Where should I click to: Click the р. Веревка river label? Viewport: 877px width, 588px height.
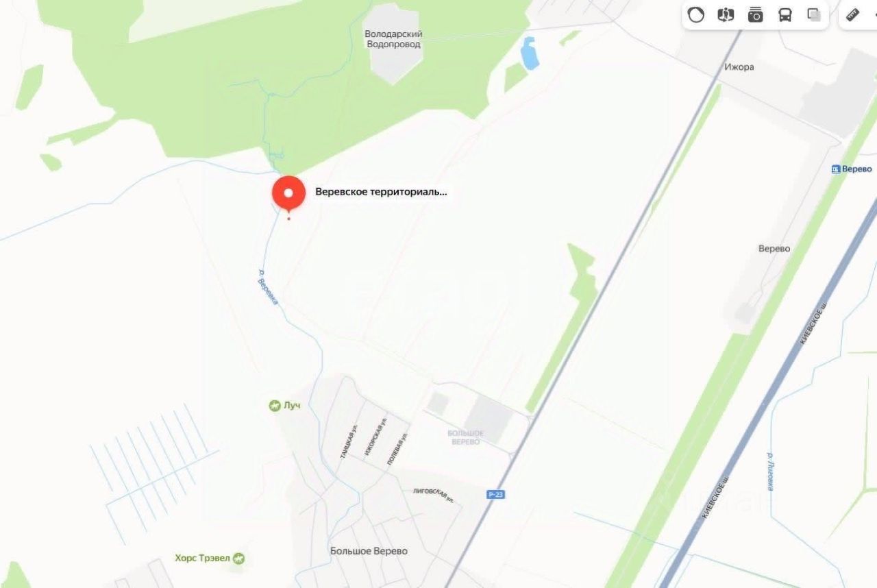[x=268, y=286]
